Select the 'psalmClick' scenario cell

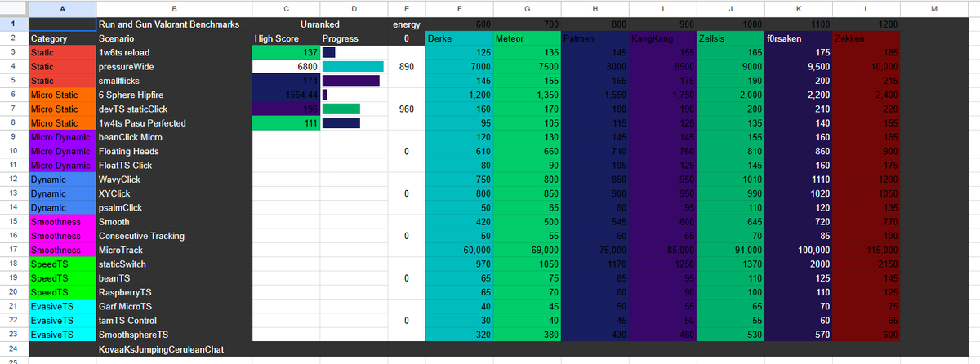[x=174, y=207]
